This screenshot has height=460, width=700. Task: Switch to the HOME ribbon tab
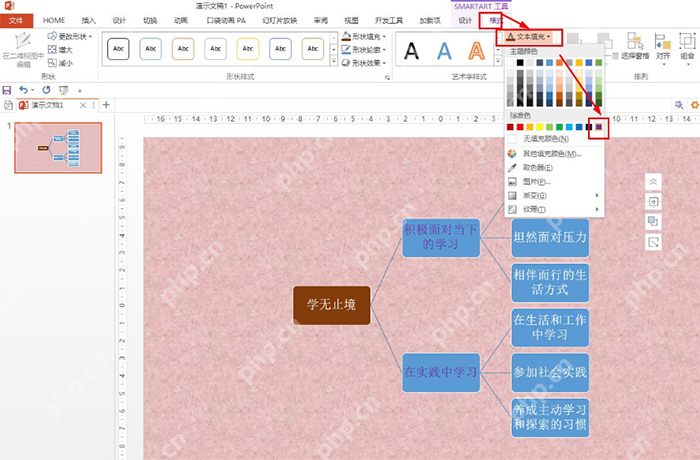54,21
